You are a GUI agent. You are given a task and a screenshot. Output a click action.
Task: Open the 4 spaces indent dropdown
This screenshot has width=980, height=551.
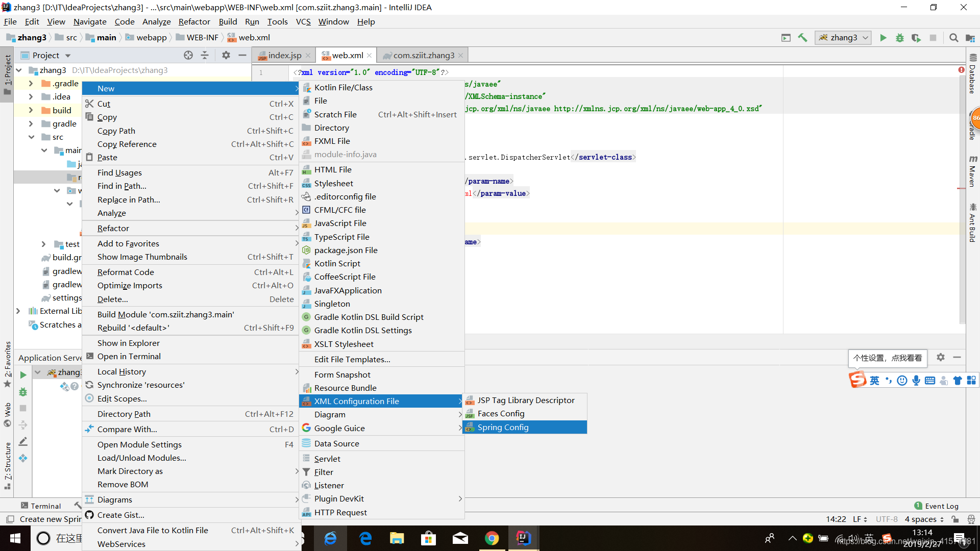tap(924, 519)
